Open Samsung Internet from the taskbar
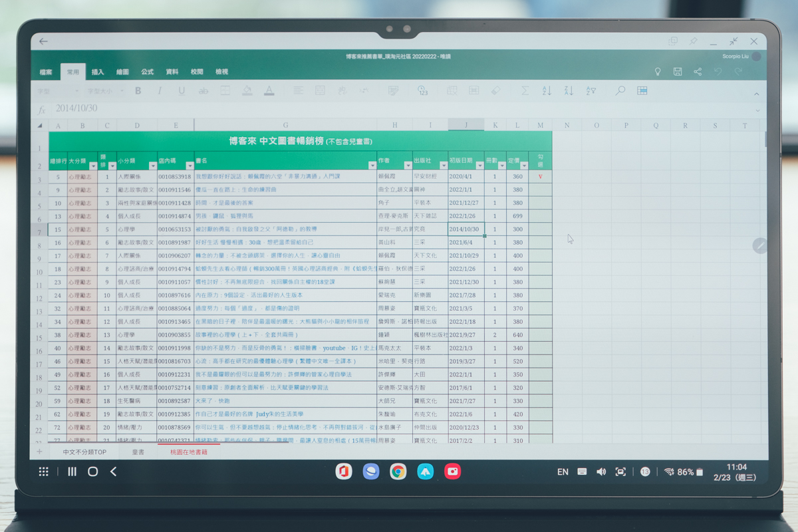 [x=370, y=471]
